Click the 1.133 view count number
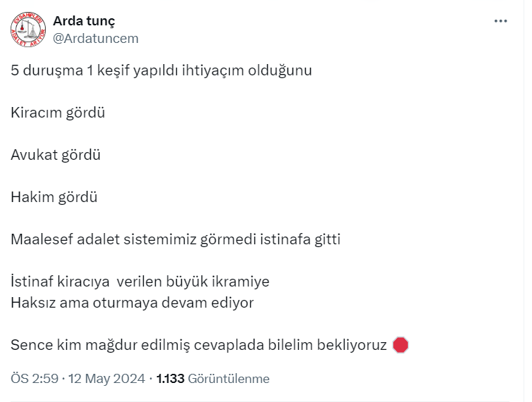532x402 pixels. click(x=170, y=379)
